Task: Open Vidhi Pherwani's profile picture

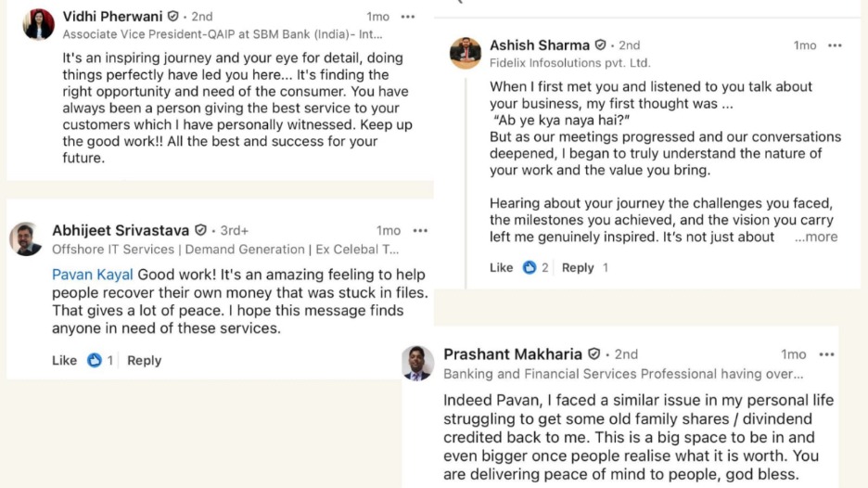Action: click(39, 24)
